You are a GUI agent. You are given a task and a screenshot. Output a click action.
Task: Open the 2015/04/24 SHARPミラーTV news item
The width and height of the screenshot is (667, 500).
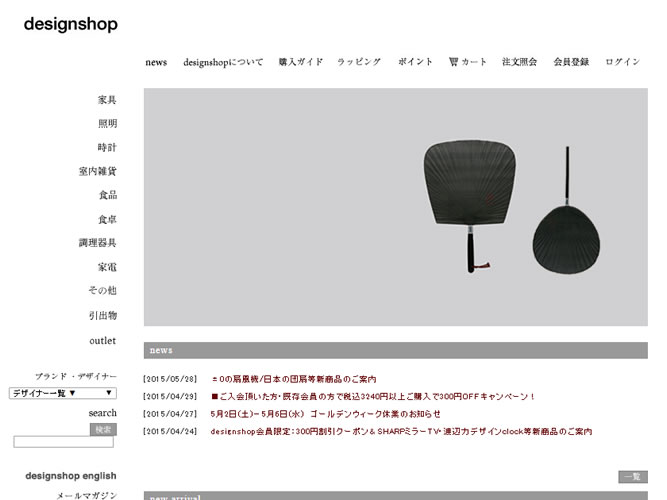(x=401, y=431)
